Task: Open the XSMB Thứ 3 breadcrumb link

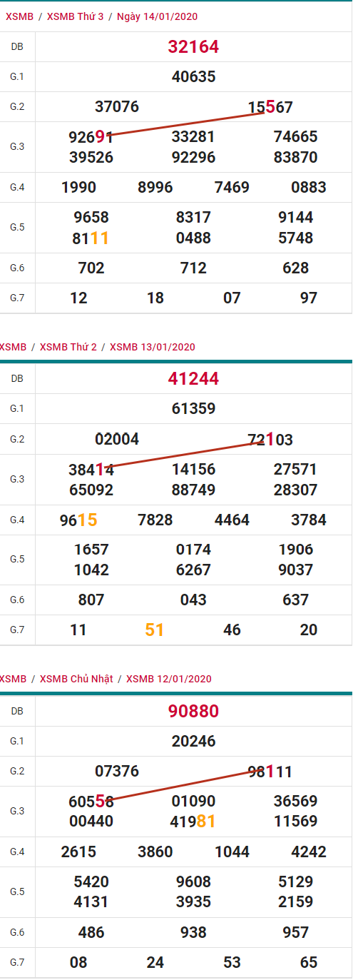Action: point(75,16)
